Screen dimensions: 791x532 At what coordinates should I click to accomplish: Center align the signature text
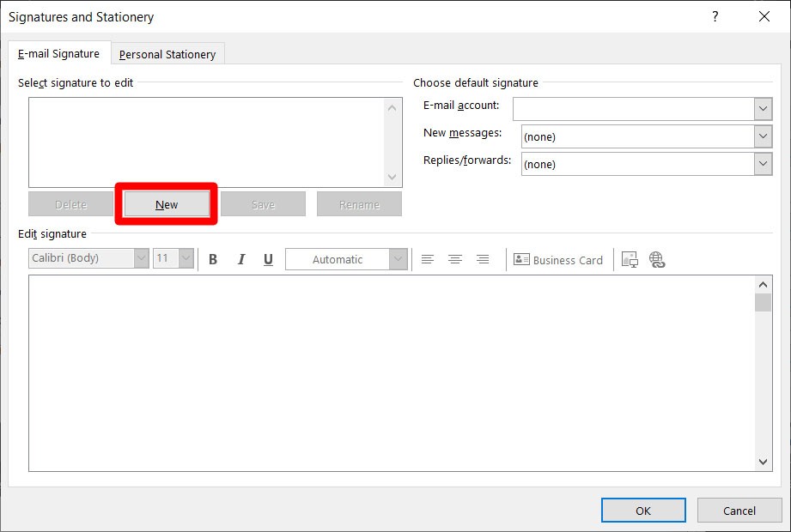pyautogui.click(x=455, y=259)
